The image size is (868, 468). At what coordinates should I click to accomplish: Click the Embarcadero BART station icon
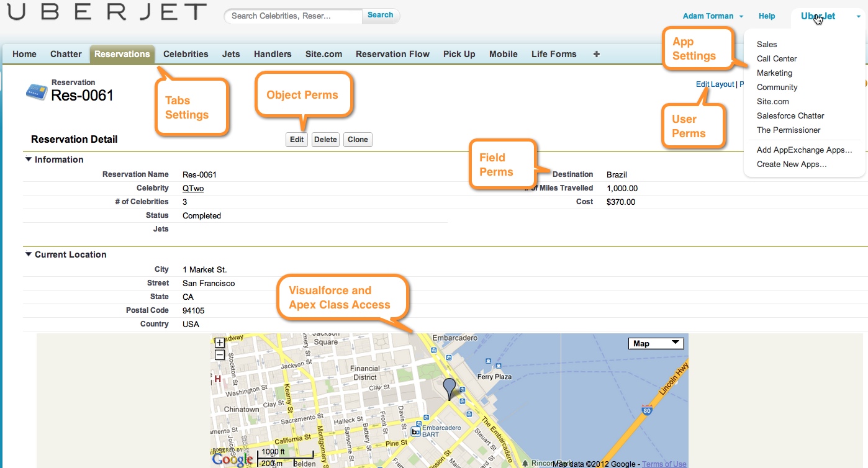coord(416,432)
